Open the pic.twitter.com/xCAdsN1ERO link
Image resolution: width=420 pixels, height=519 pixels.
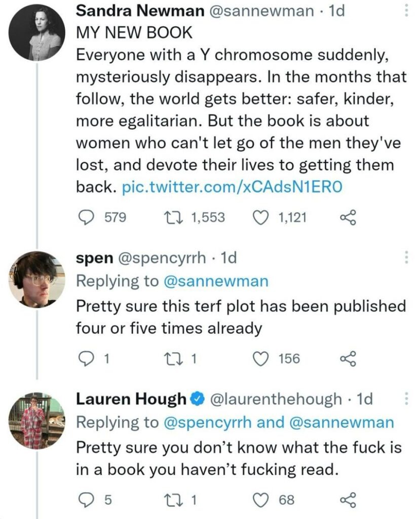coord(233,188)
